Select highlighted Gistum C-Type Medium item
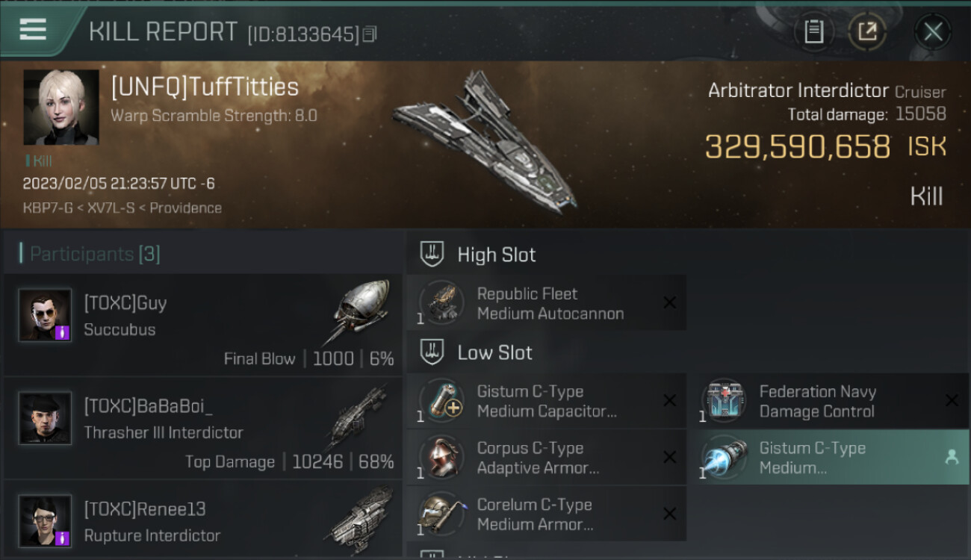 (829, 457)
